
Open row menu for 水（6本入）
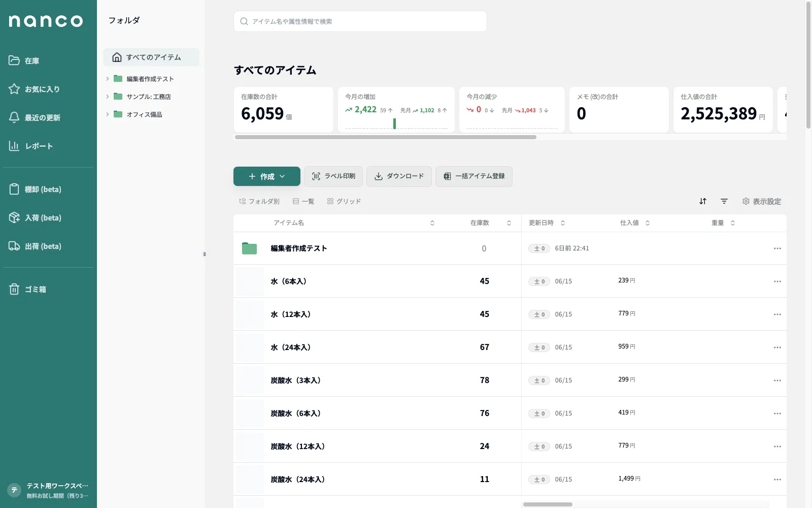point(777,281)
